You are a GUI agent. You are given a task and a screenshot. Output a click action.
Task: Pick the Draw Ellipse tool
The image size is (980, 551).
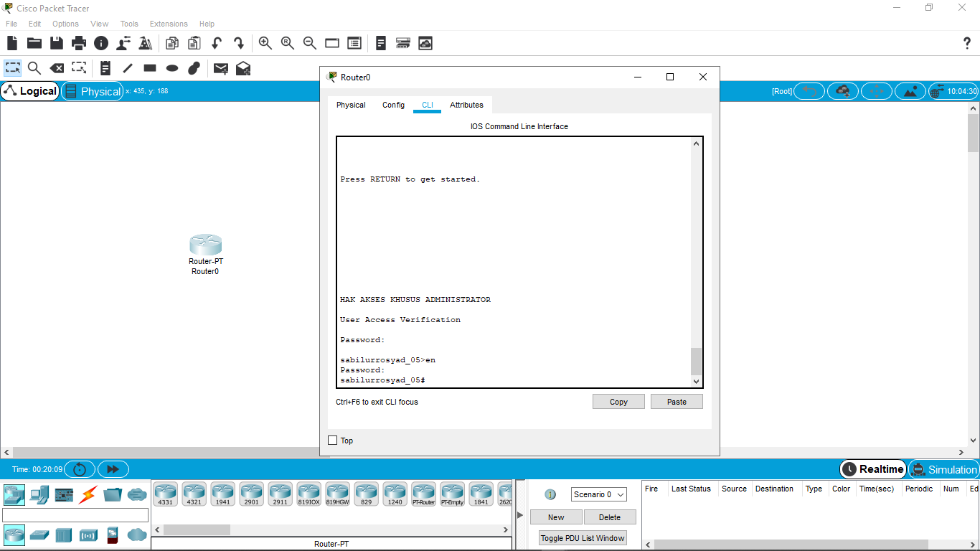[x=172, y=68]
